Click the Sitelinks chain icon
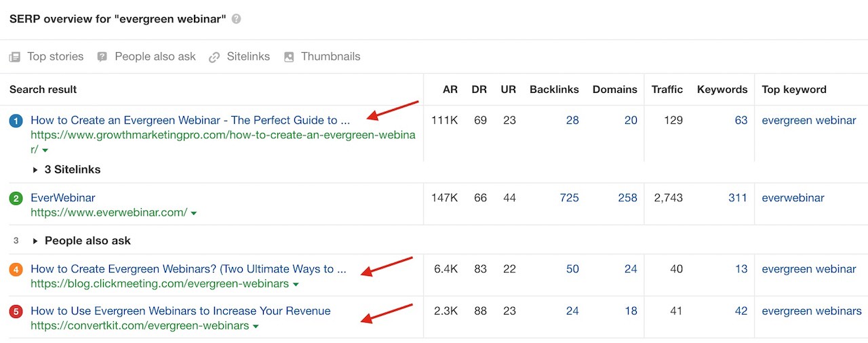Screen dimensions: 868x343 coord(214,57)
